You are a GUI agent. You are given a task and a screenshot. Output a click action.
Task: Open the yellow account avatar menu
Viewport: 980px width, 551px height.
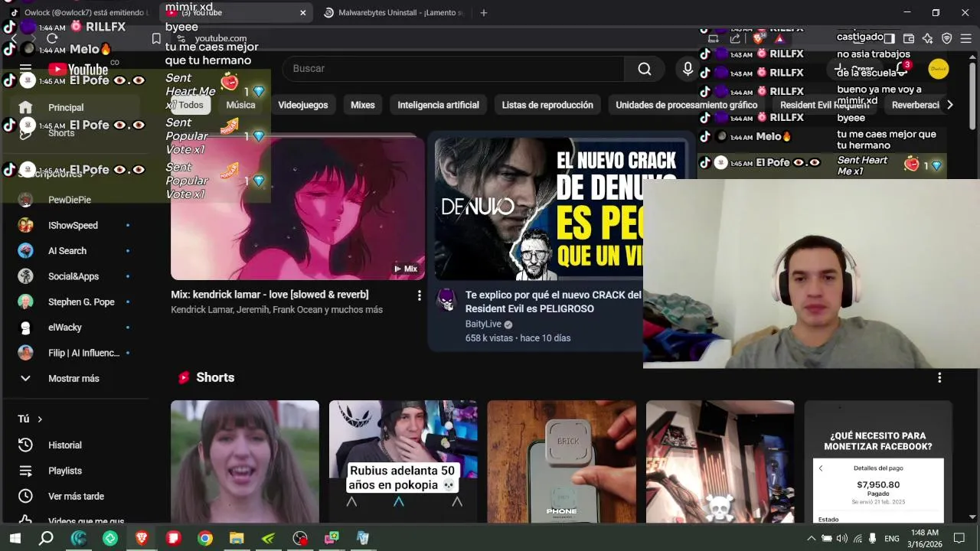tap(938, 69)
